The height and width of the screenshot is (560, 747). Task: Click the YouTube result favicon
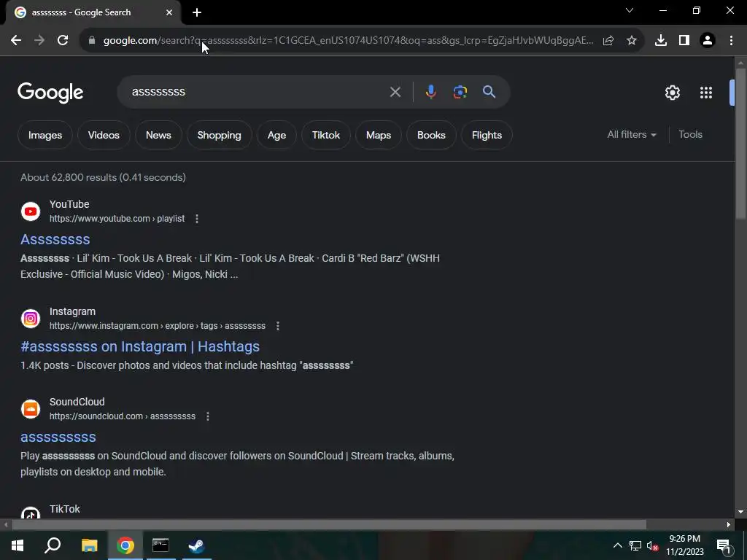coord(31,211)
